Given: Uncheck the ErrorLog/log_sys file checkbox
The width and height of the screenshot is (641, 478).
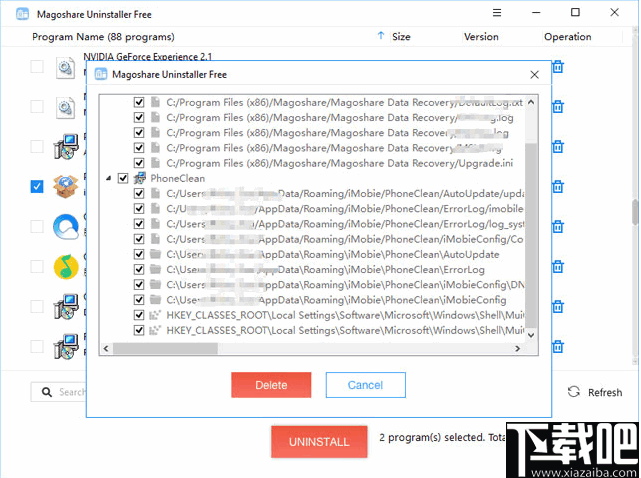Looking at the screenshot, I should [139, 224].
